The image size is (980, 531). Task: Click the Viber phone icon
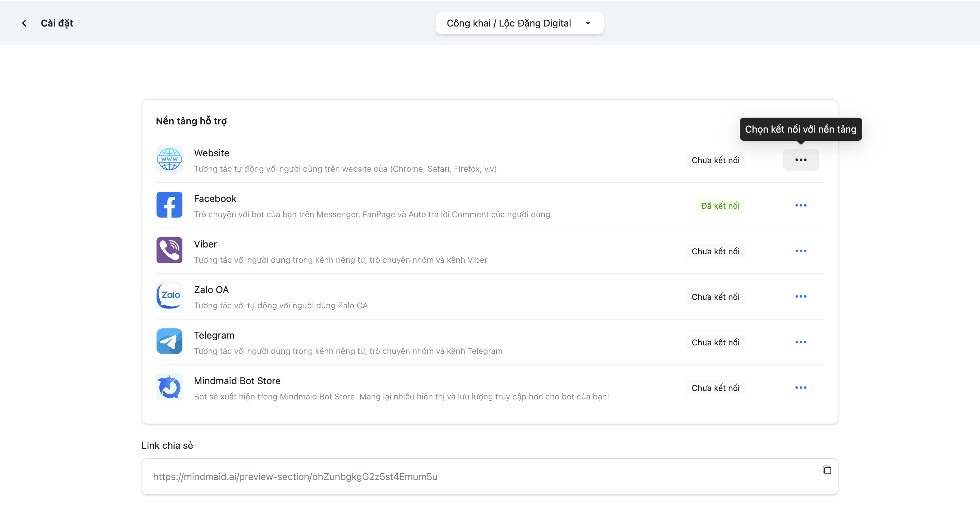pyautogui.click(x=169, y=251)
